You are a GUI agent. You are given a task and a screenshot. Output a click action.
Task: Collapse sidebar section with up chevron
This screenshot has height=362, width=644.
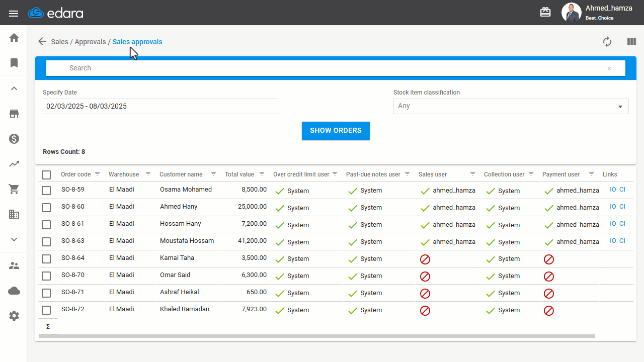click(x=14, y=88)
